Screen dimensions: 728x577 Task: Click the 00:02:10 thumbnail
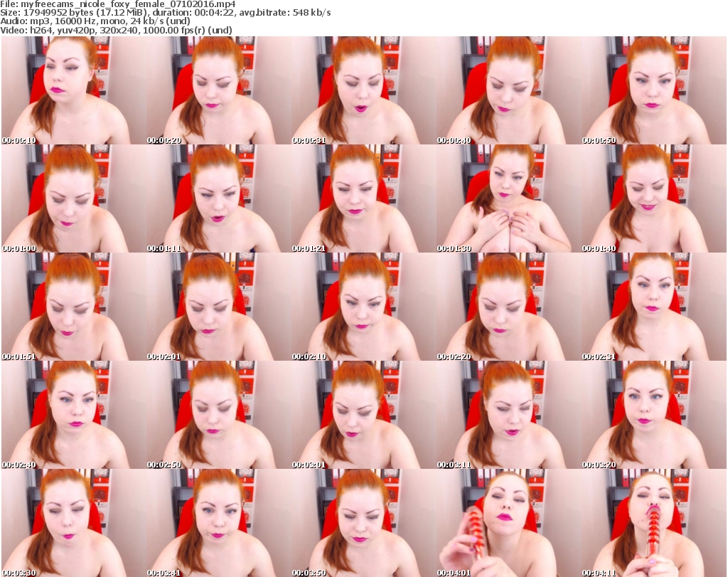pyautogui.click(x=364, y=307)
